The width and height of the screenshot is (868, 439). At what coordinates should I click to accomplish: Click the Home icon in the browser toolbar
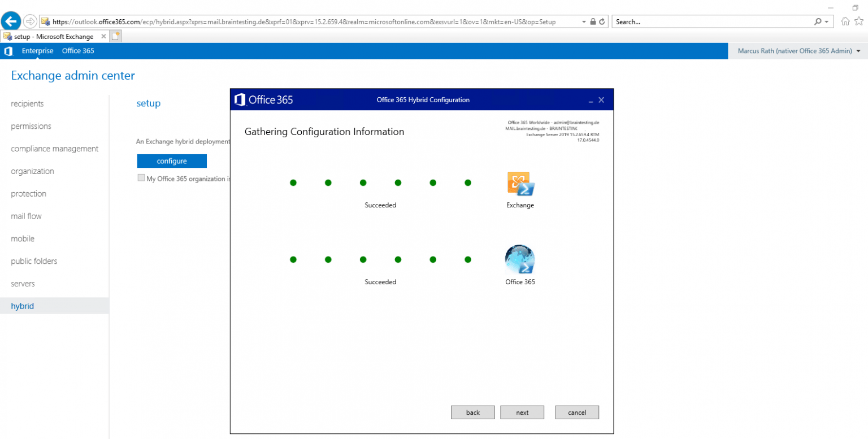tap(845, 21)
